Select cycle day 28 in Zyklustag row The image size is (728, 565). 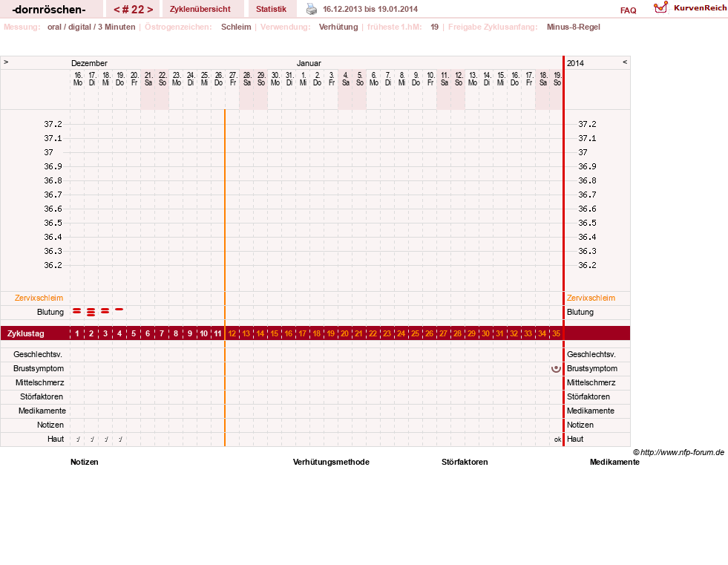tap(457, 333)
